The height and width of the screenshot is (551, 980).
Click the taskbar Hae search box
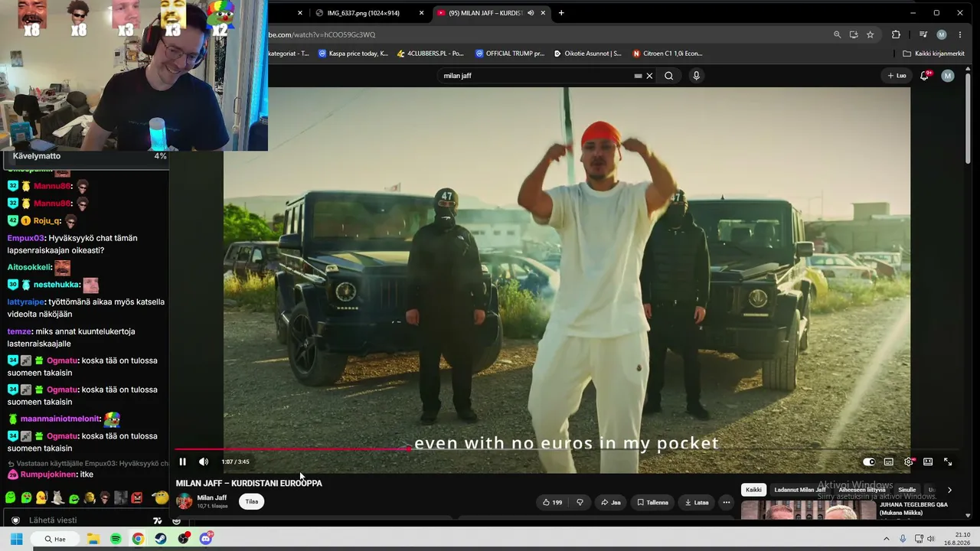point(55,539)
